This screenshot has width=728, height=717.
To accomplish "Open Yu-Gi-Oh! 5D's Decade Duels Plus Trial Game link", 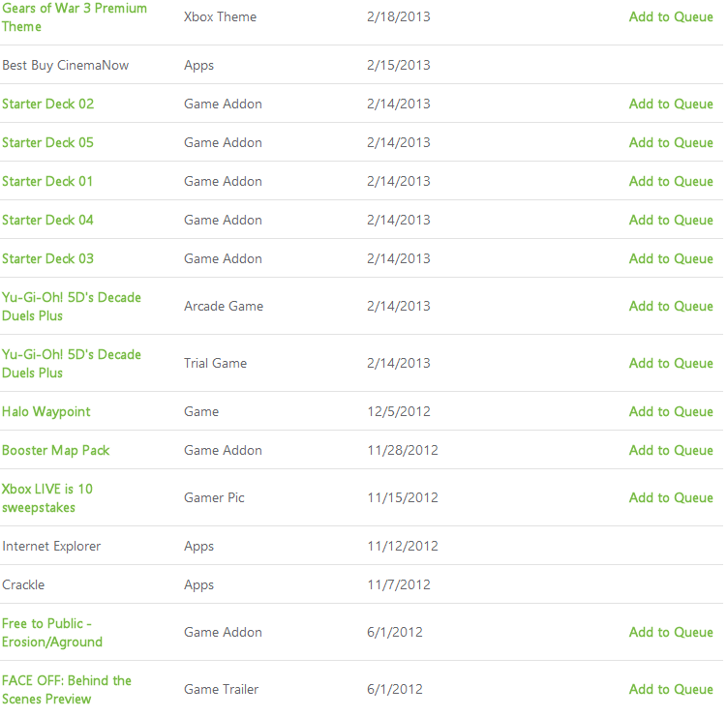I will (x=72, y=364).
